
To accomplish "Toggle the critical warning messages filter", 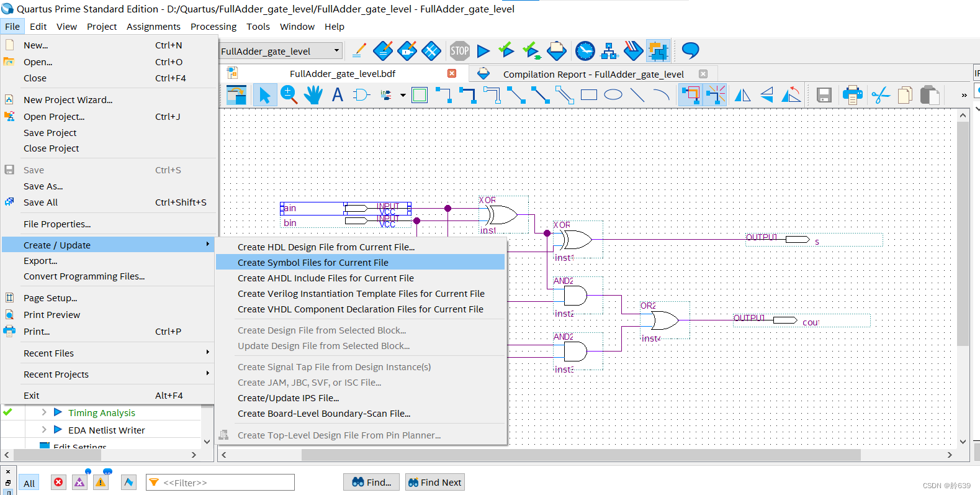I will (x=79, y=483).
